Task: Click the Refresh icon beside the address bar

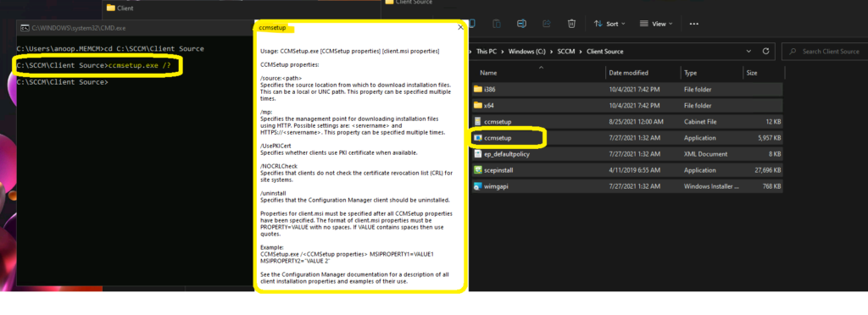Action: pos(766,52)
